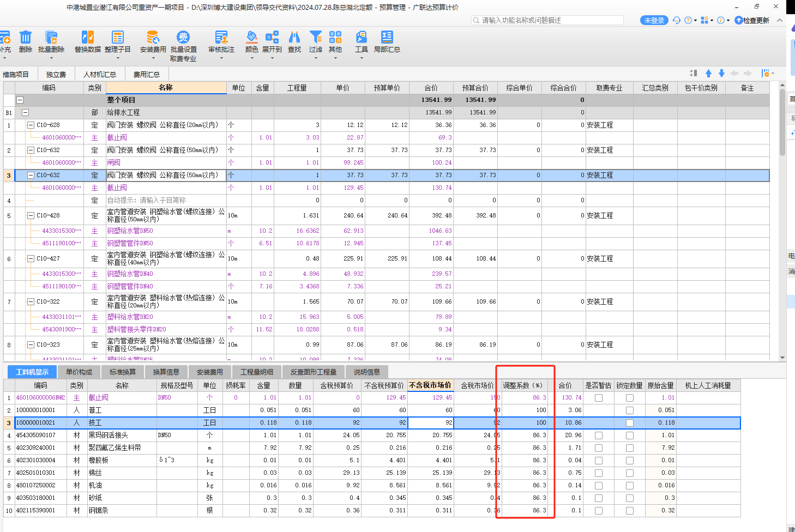The height and width of the screenshot is (532, 795).
Task: Open the 过滤 dropdown arrow
Action: (x=316, y=58)
